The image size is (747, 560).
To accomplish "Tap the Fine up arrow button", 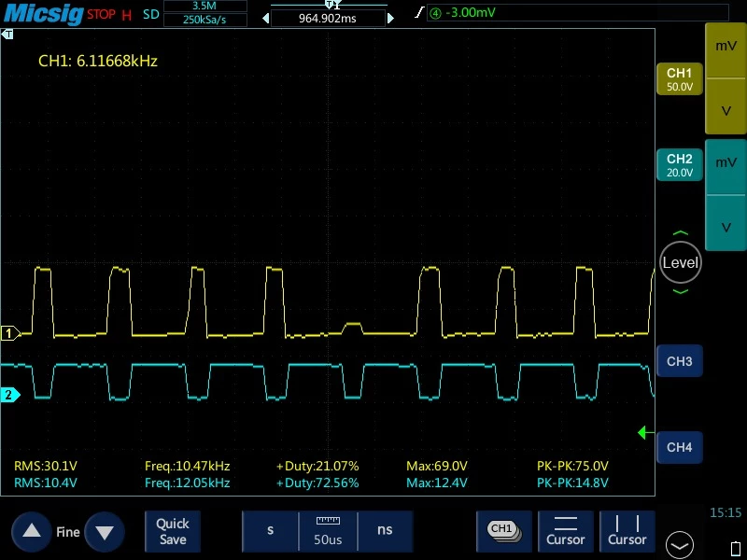I will pos(32,532).
